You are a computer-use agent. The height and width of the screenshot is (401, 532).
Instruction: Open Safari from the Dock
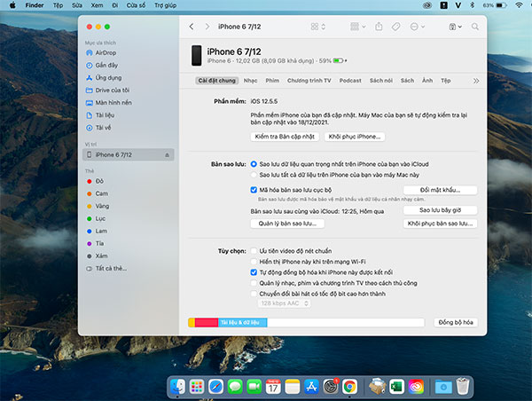pos(215,387)
